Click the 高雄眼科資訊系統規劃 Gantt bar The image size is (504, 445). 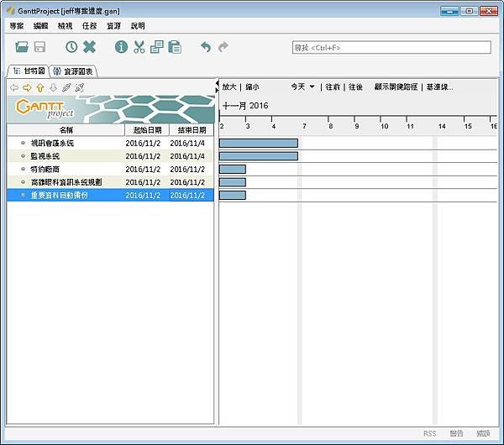tap(233, 182)
